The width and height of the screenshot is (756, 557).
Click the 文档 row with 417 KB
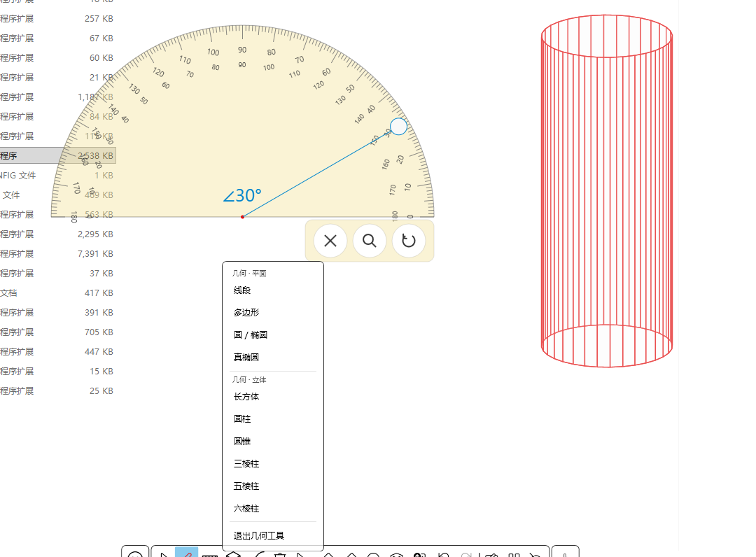click(x=58, y=293)
